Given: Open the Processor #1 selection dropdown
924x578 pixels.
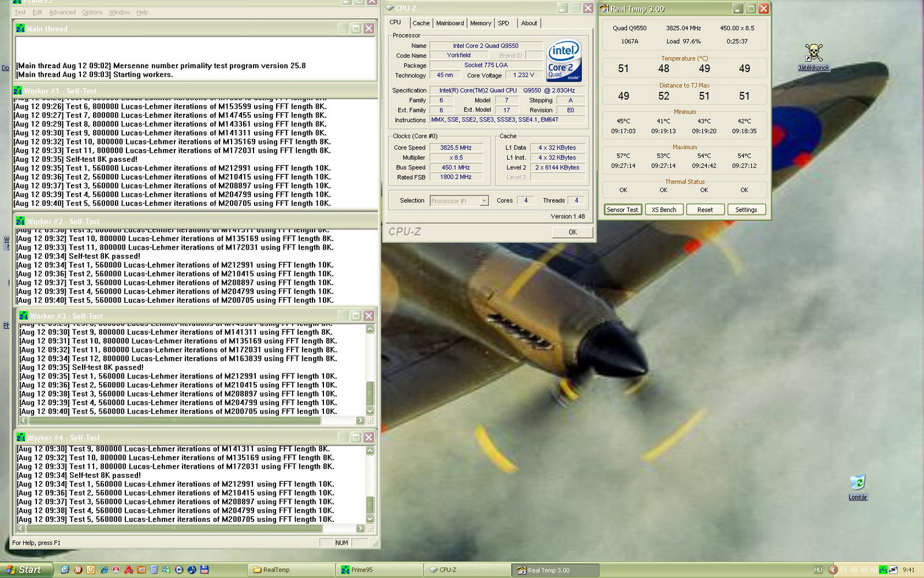Looking at the screenshot, I should click(484, 201).
